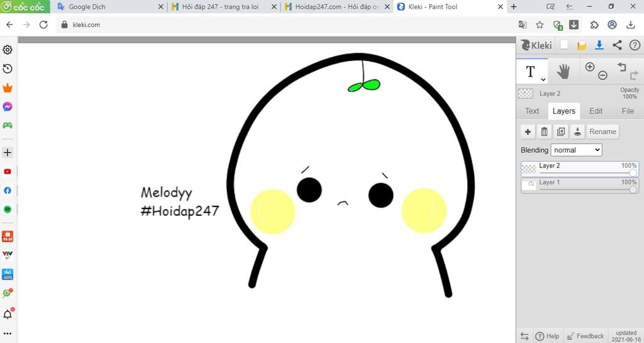The image size is (644, 343).
Task: Open sidebar notifications bell
Action: [8, 314]
